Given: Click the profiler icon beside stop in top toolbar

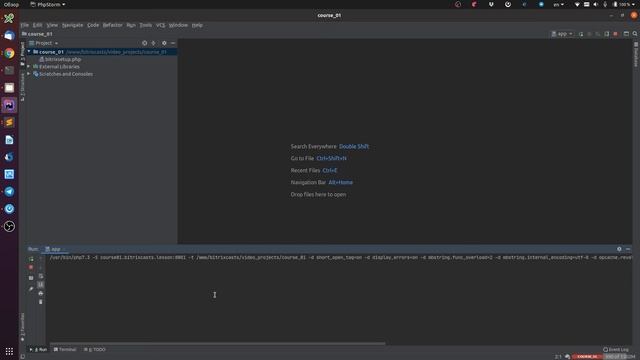Looking at the screenshot, I should coord(607,34).
